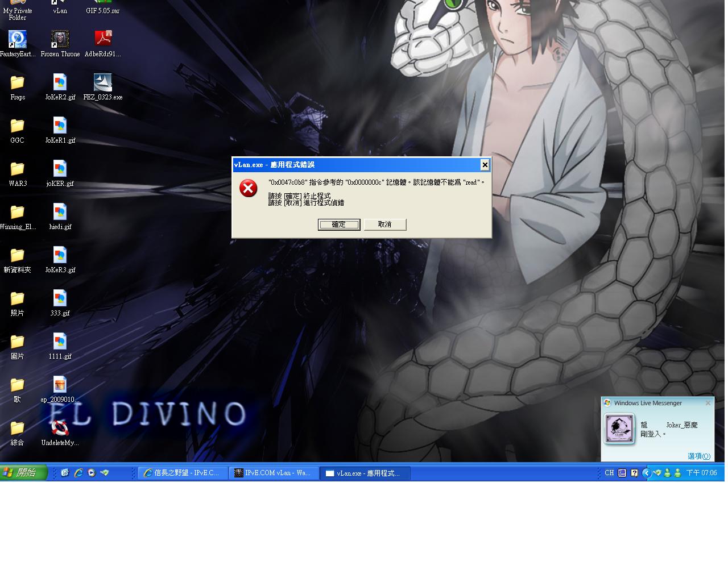The width and height of the screenshot is (728, 582).
Task: Launch Windows Media Player from quick launch
Action: point(92,473)
